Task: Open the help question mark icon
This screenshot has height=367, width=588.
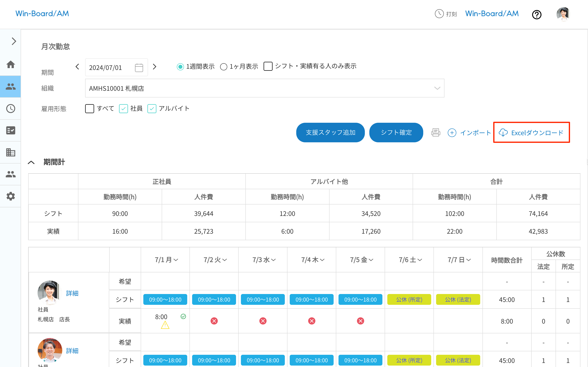Action: click(x=537, y=14)
